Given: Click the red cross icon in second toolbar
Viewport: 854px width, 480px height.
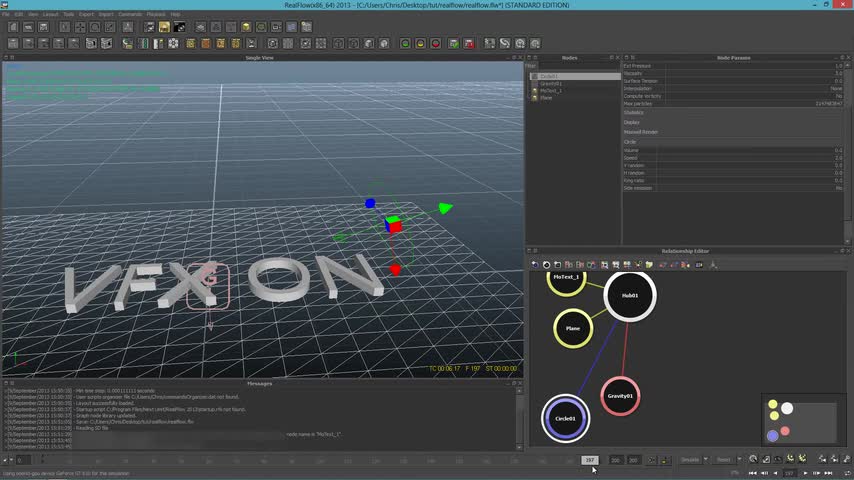Looking at the screenshot, I should (469, 44).
